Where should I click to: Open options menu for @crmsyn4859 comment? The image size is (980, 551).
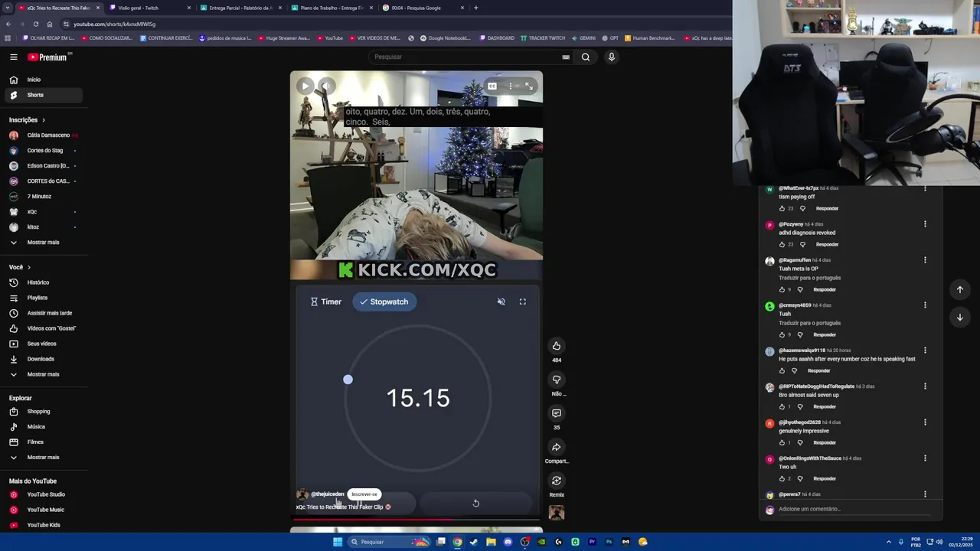[925, 305]
